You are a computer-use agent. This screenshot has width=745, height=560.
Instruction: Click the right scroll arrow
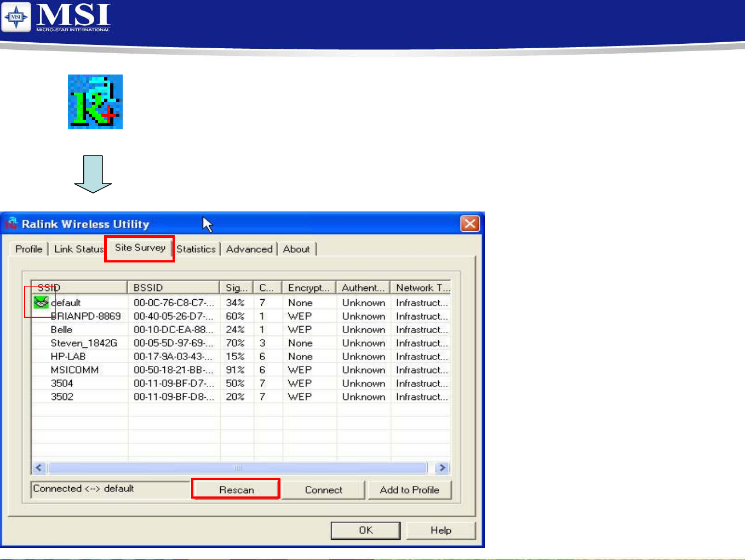click(x=442, y=468)
